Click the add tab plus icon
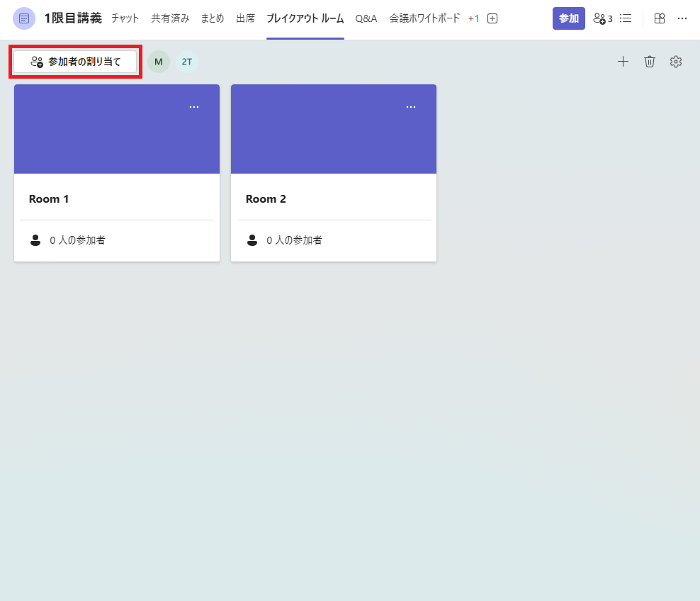The height and width of the screenshot is (601, 700). (x=492, y=18)
